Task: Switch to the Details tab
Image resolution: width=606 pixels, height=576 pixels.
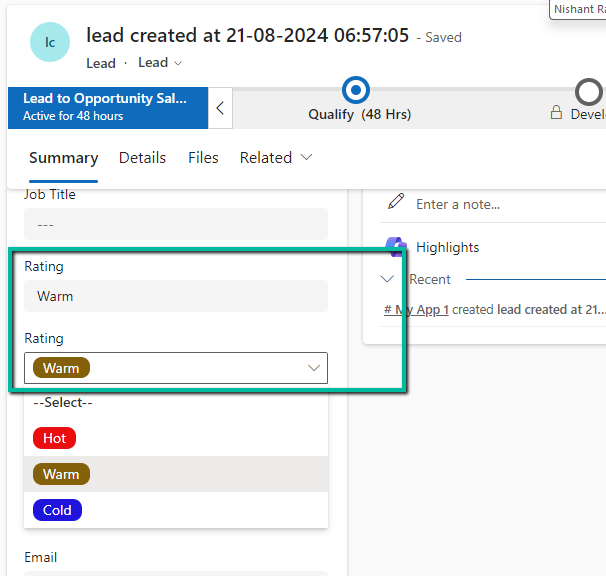Action: tap(142, 158)
